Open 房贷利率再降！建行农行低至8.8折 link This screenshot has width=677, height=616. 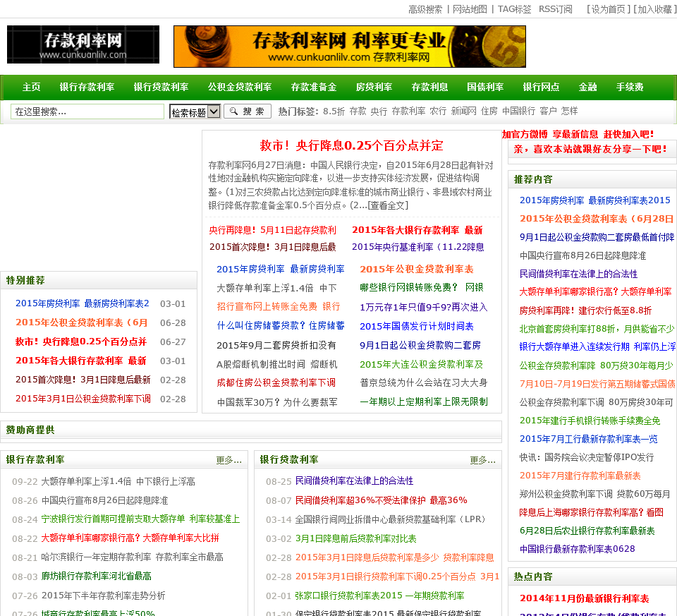tap(585, 310)
